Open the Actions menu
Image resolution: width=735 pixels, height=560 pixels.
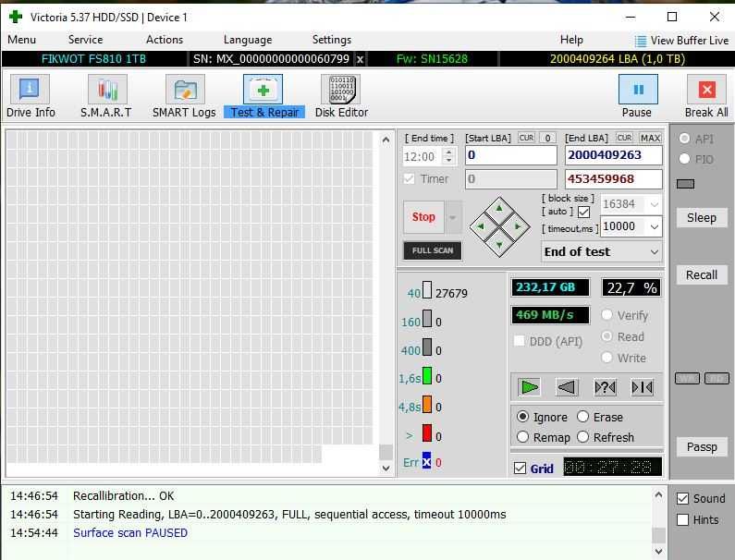(164, 40)
